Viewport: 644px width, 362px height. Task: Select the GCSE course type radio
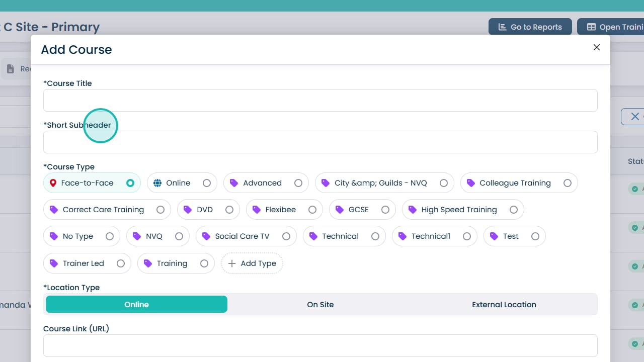(x=385, y=210)
